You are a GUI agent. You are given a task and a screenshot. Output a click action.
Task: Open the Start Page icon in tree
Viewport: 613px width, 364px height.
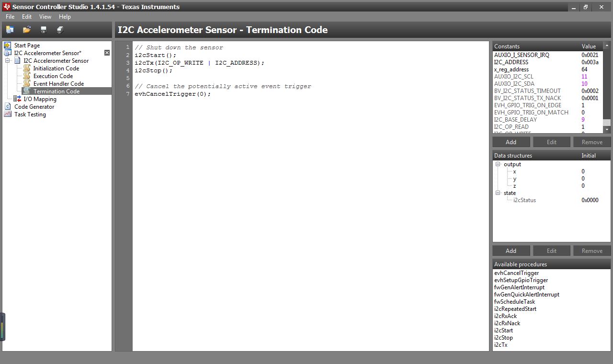coord(8,45)
